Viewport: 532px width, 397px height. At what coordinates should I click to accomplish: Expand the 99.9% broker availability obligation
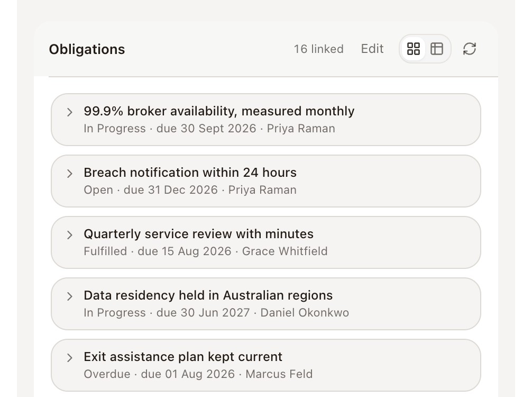click(70, 112)
